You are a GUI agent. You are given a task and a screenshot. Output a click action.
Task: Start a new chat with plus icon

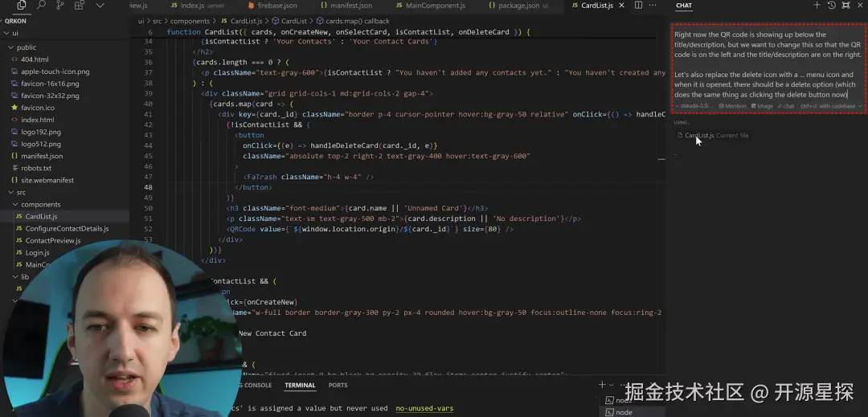[817, 6]
